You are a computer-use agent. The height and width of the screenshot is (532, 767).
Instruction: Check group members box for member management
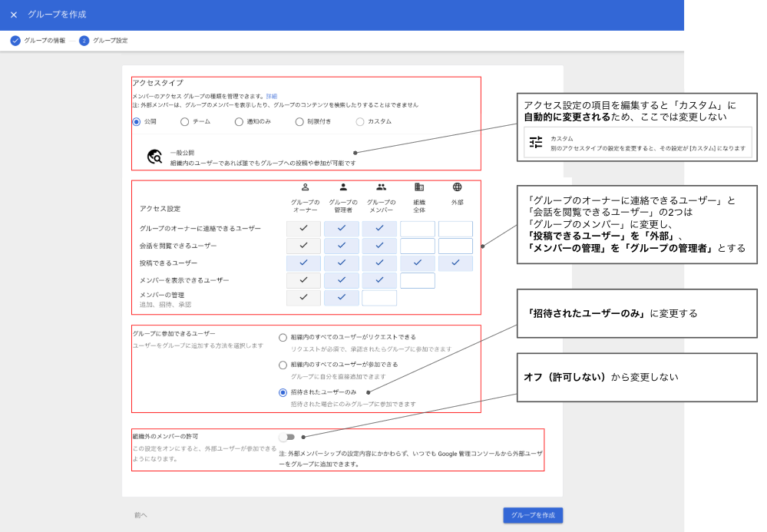[x=379, y=298]
